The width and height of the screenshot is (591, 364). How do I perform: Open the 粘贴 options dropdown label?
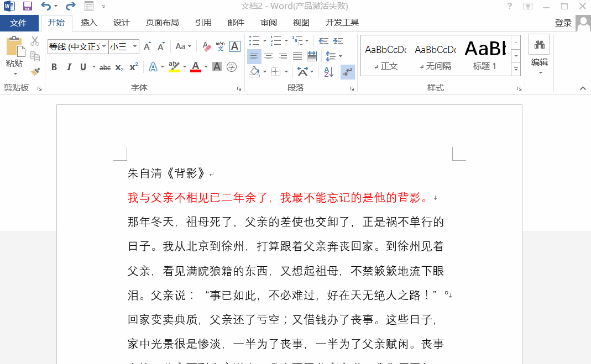tap(15, 67)
